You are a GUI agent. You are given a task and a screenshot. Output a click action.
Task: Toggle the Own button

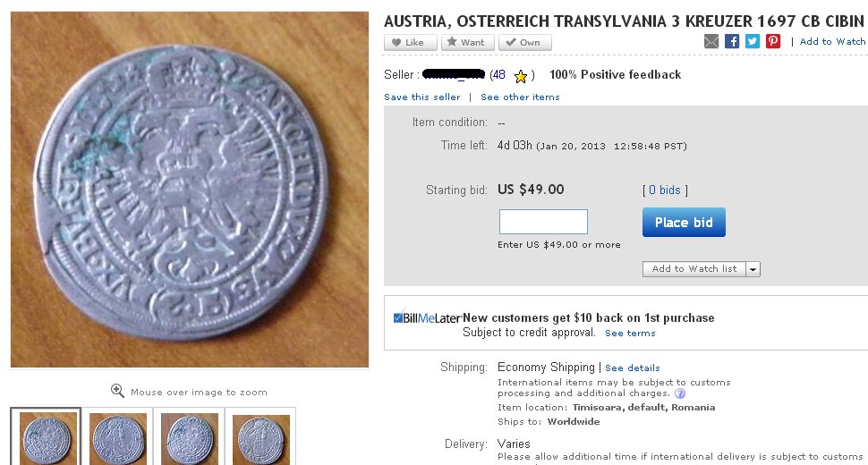(524, 43)
